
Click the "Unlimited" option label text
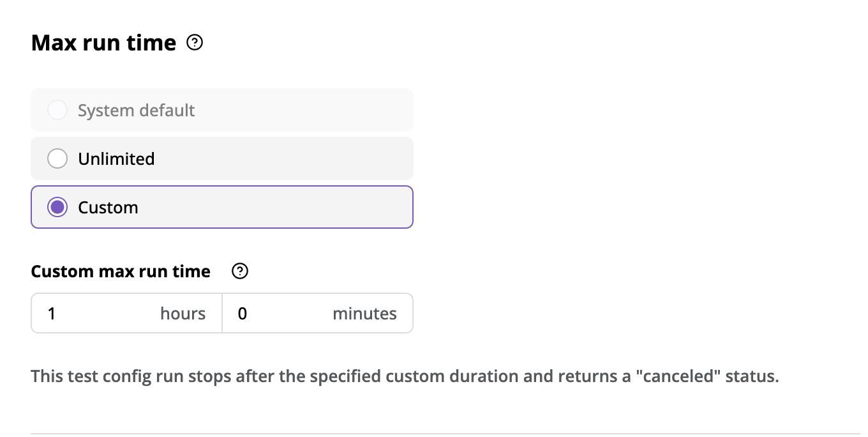point(116,158)
